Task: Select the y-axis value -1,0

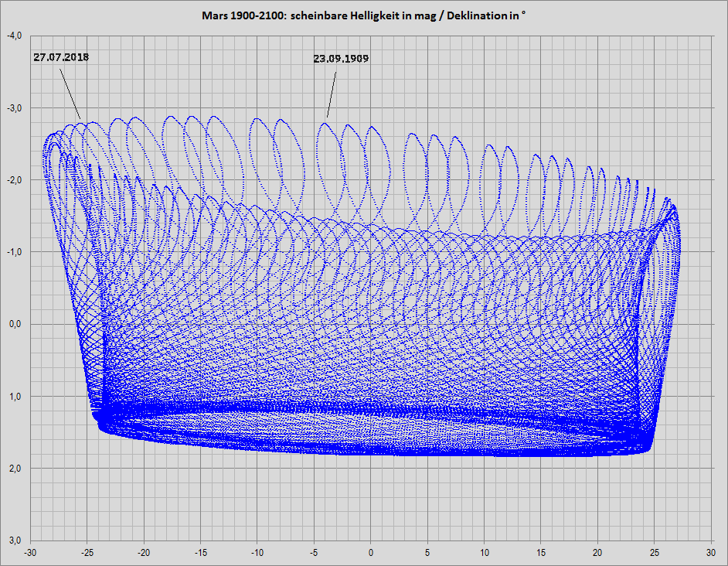Action: coord(15,252)
